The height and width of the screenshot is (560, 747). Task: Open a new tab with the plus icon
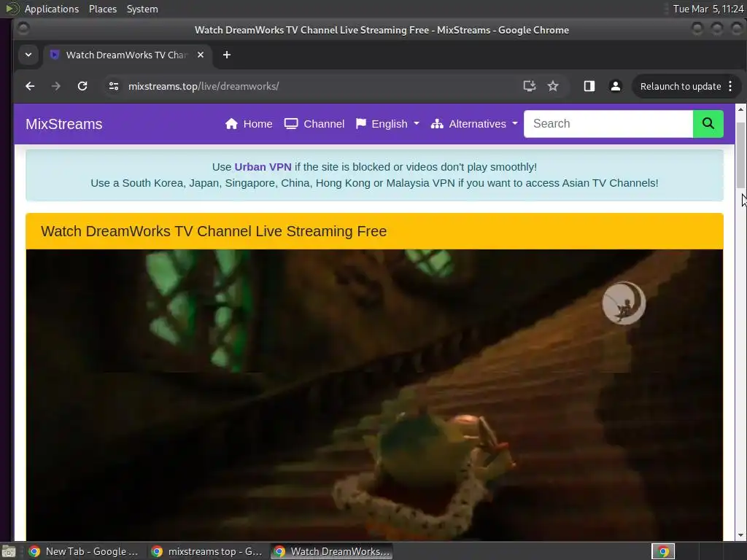click(x=227, y=55)
